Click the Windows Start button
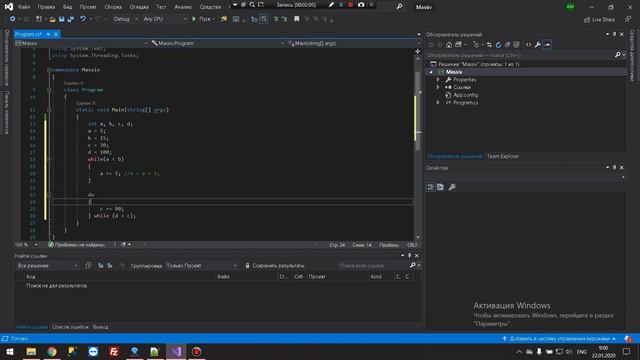640x360 pixels. [x=10, y=351]
